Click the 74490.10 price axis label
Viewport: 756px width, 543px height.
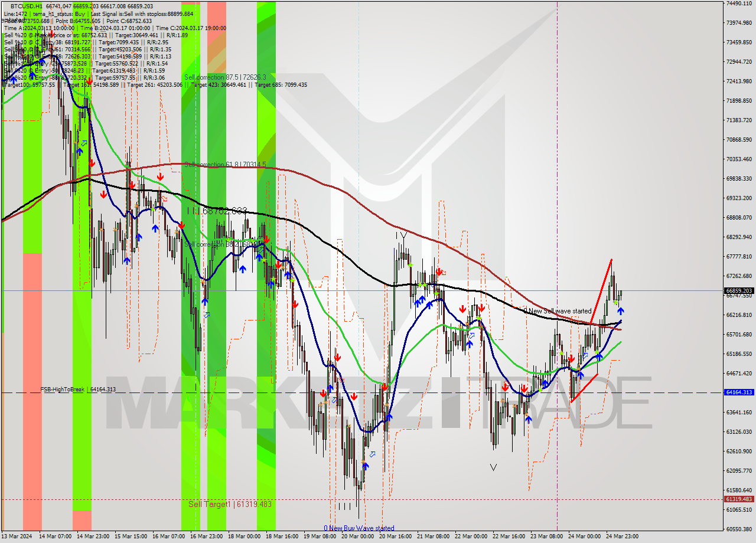(x=739, y=3)
